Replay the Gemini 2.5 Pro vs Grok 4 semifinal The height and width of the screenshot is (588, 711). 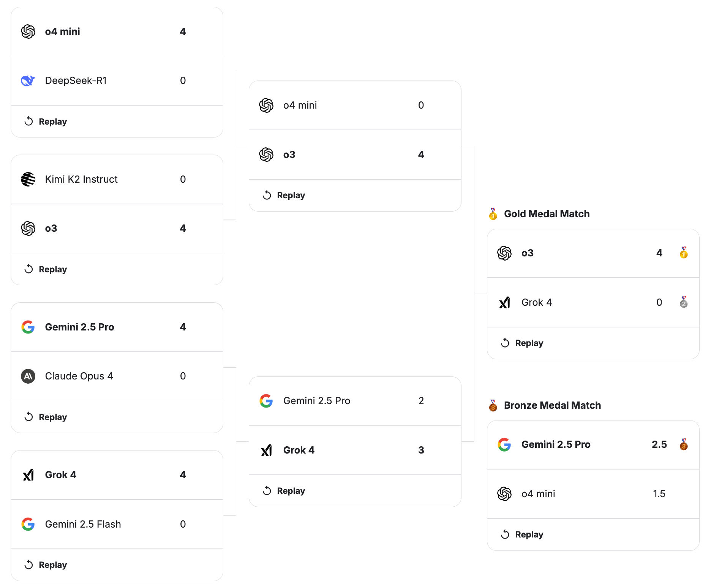pos(284,491)
